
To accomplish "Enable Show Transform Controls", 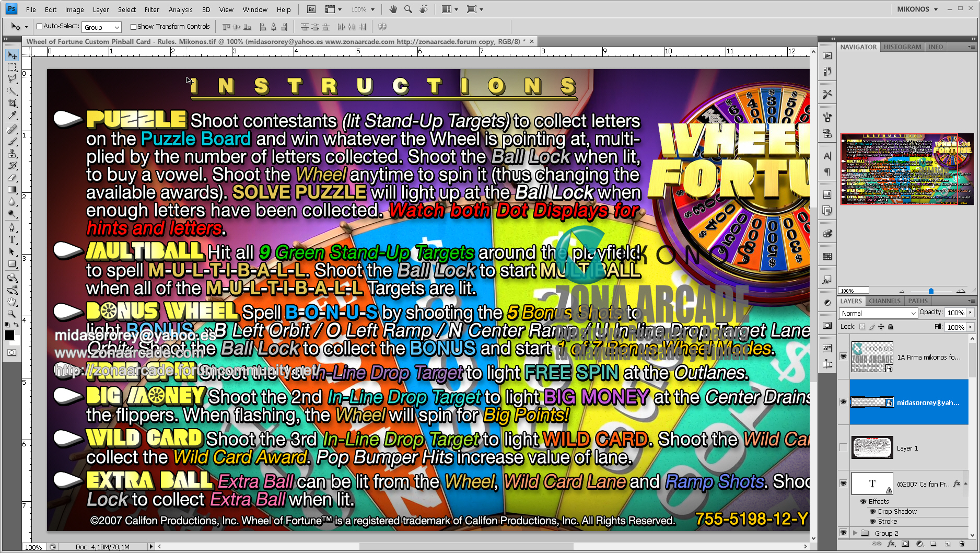I will pyautogui.click(x=134, y=26).
